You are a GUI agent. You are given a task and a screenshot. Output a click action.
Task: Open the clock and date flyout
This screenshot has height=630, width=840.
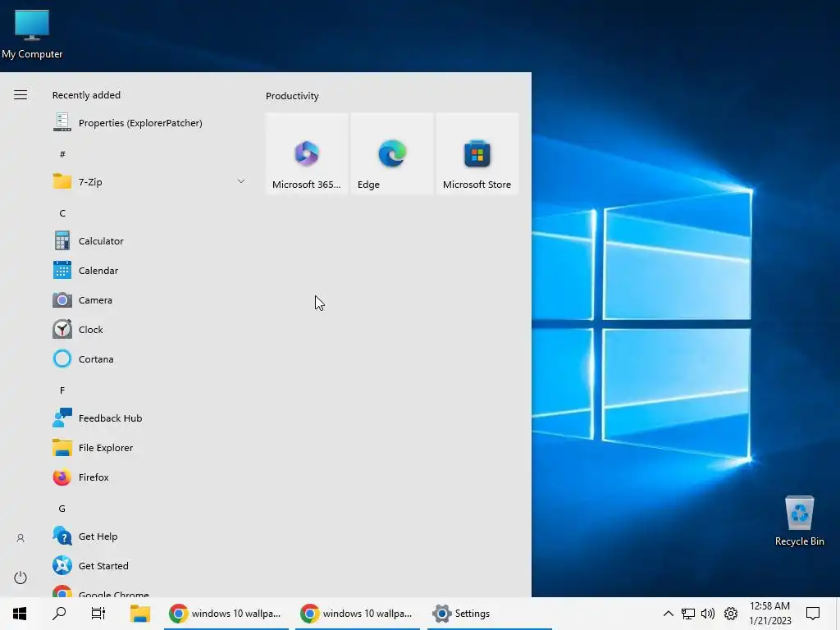point(769,614)
